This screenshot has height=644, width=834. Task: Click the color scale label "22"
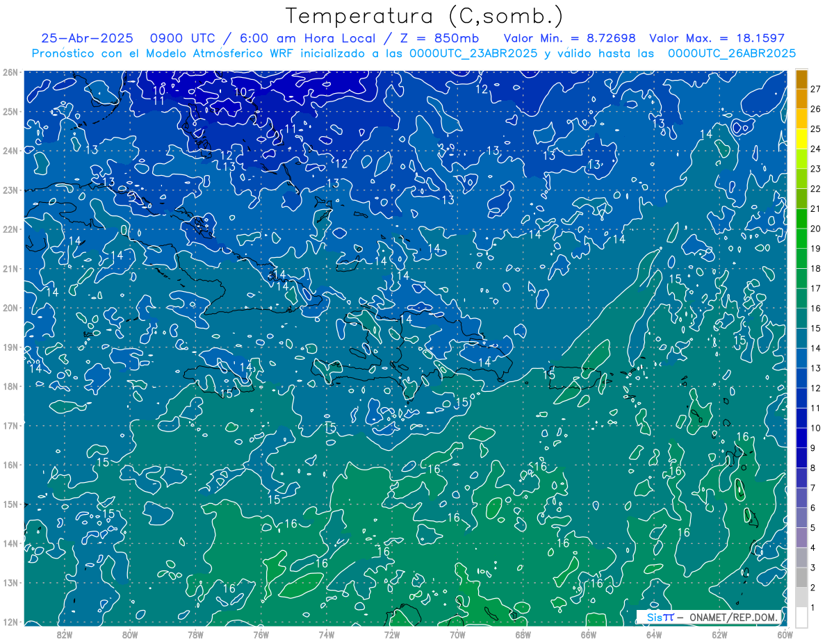click(816, 189)
